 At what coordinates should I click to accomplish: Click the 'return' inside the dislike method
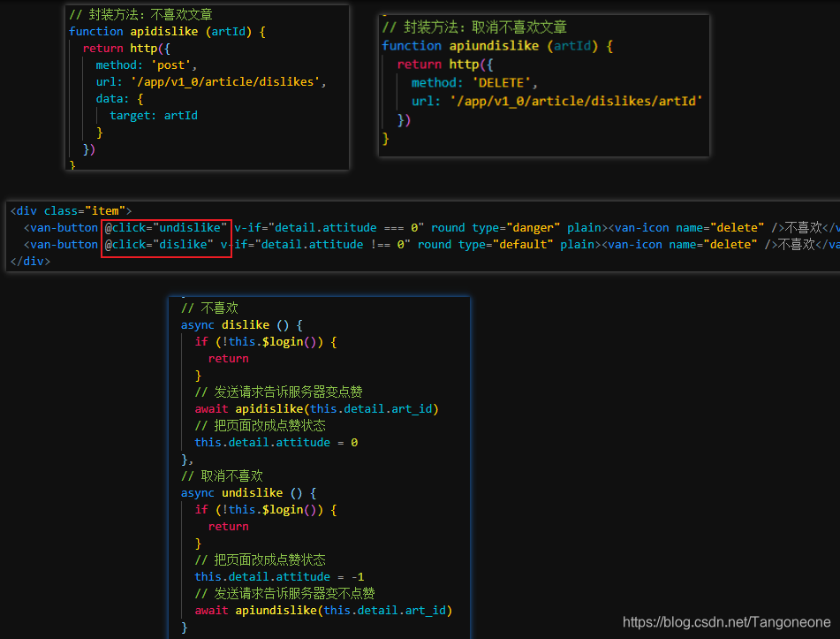[228, 359]
